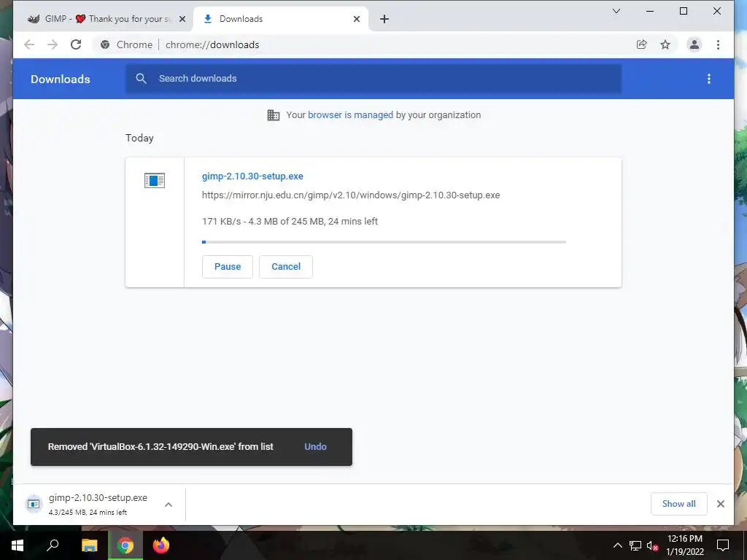Viewport: 747px width, 560px height.
Task: Click the 'Today' date heading
Action: coord(139,138)
